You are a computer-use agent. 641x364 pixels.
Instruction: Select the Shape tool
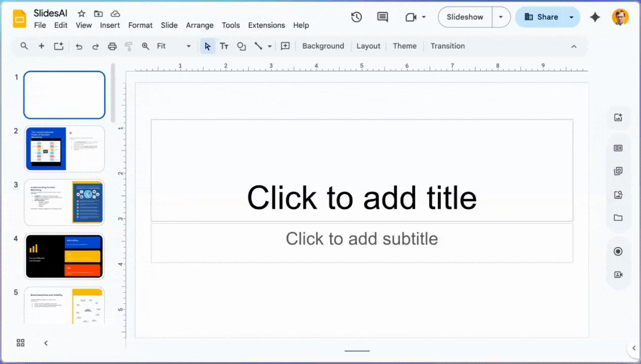point(241,46)
